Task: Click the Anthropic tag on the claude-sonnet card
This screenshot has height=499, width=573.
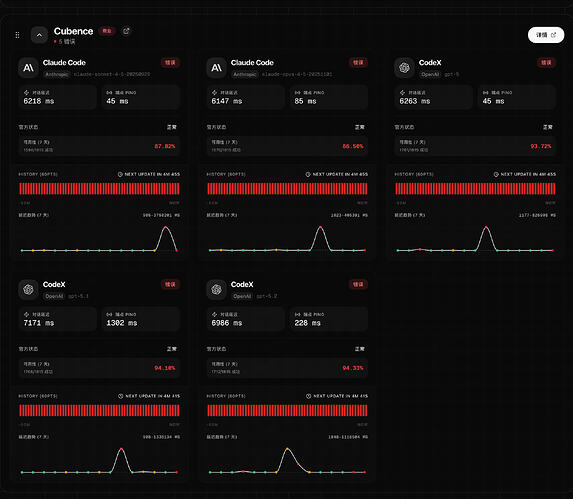Action: coord(57,75)
